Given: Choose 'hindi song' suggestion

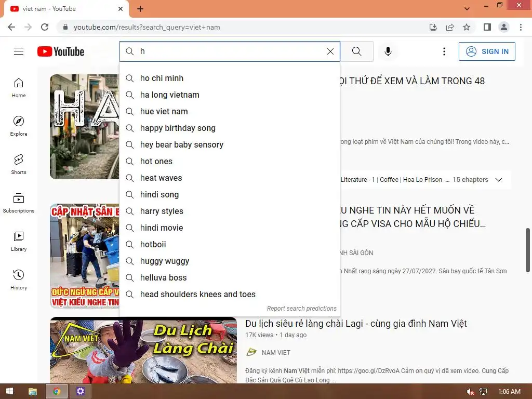Looking at the screenshot, I should [x=230, y=194].
